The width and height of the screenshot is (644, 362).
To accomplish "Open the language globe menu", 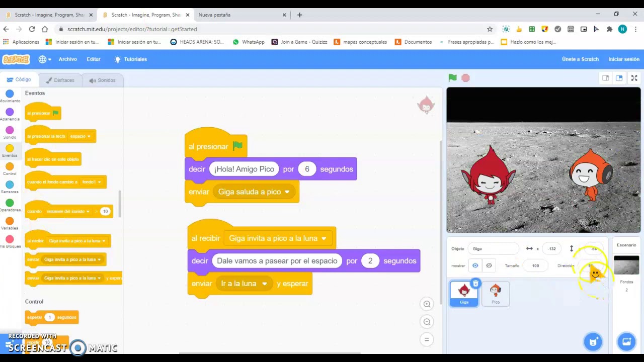I will (x=45, y=59).
